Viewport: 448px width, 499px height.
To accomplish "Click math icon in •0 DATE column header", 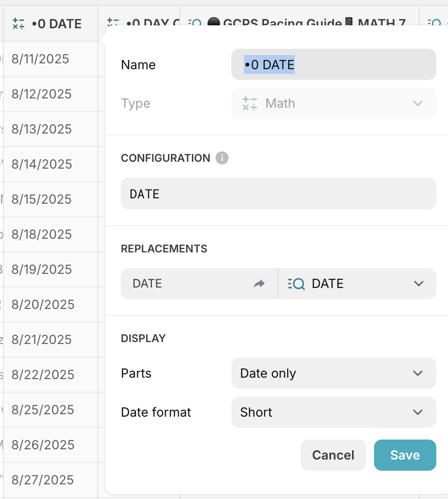I will coord(19,23).
